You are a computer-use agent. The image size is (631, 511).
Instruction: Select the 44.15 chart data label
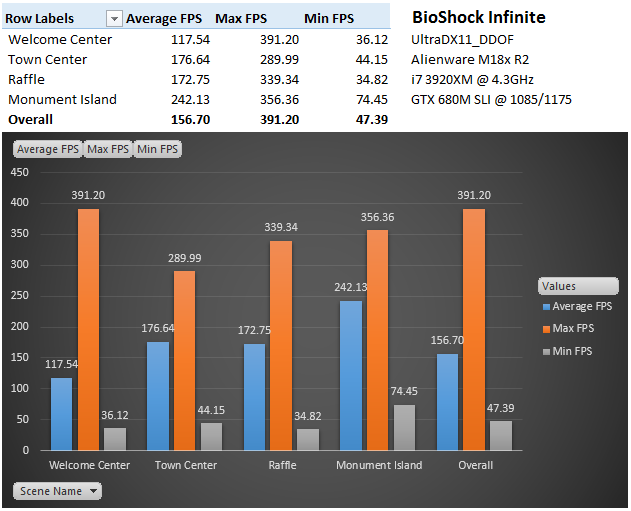click(x=211, y=410)
